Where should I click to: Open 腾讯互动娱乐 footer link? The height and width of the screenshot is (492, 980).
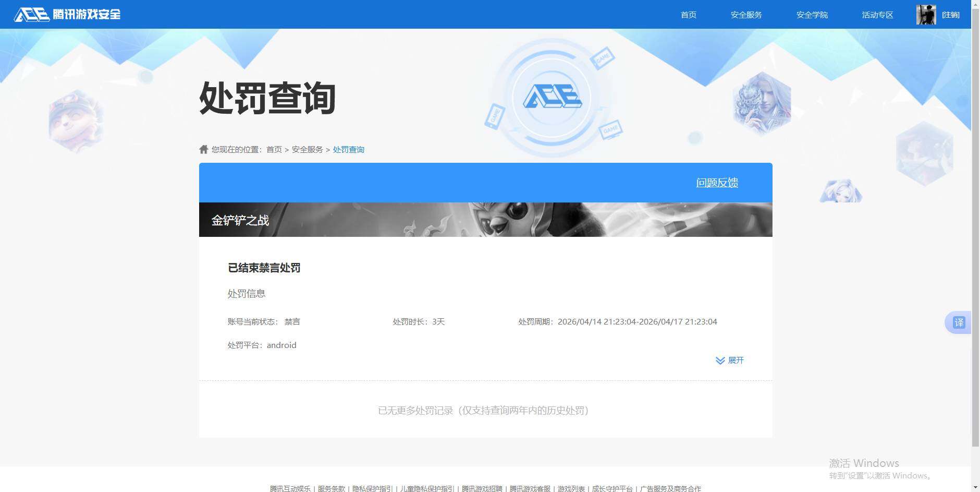(290, 489)
